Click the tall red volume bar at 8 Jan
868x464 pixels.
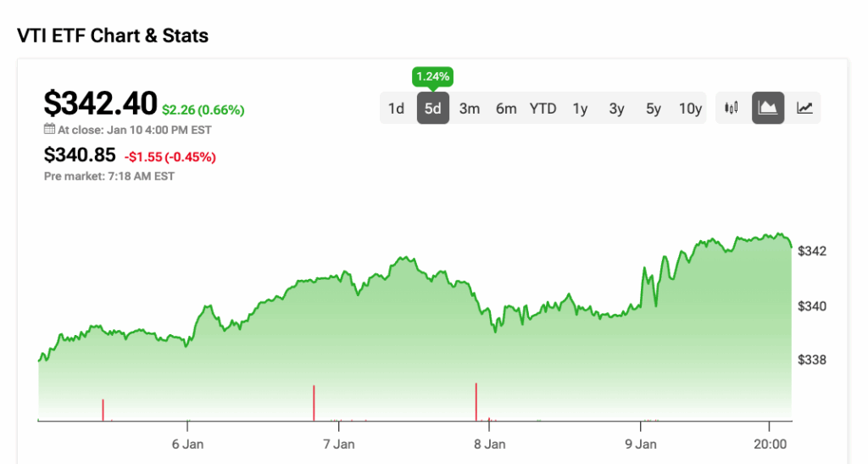476,401
